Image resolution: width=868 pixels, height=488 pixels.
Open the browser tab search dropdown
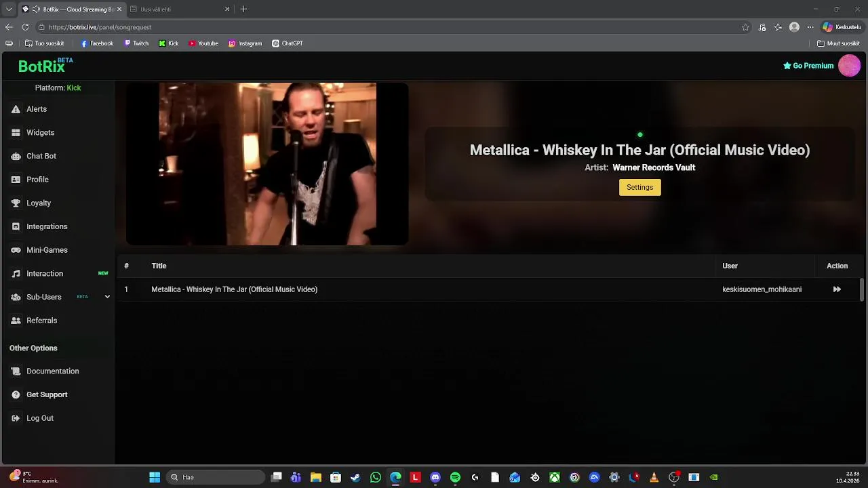(x=8, y=9)
